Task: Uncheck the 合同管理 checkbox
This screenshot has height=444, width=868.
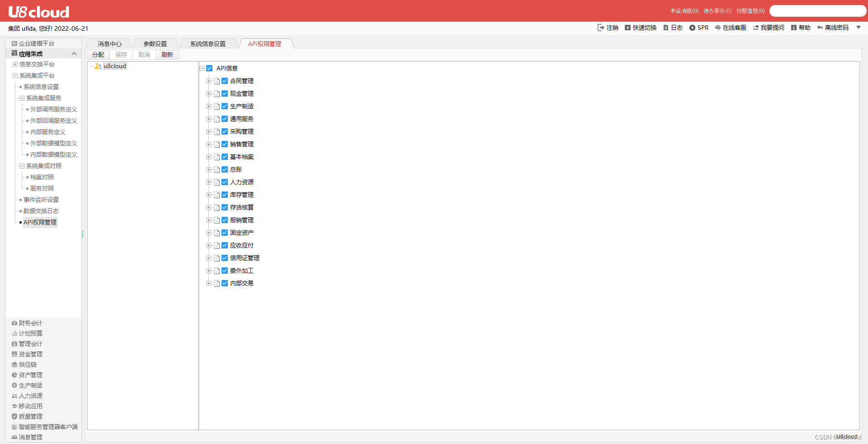Action: click(225, 81)
